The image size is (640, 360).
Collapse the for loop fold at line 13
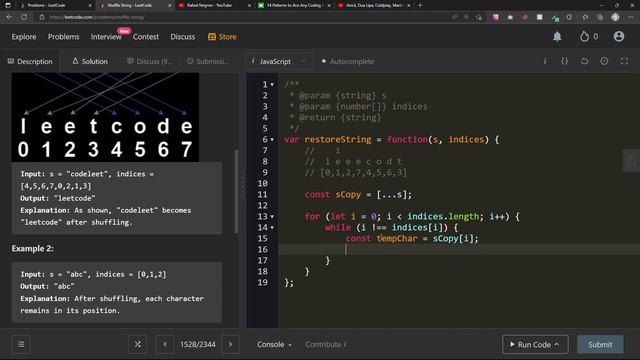[272, 217]
